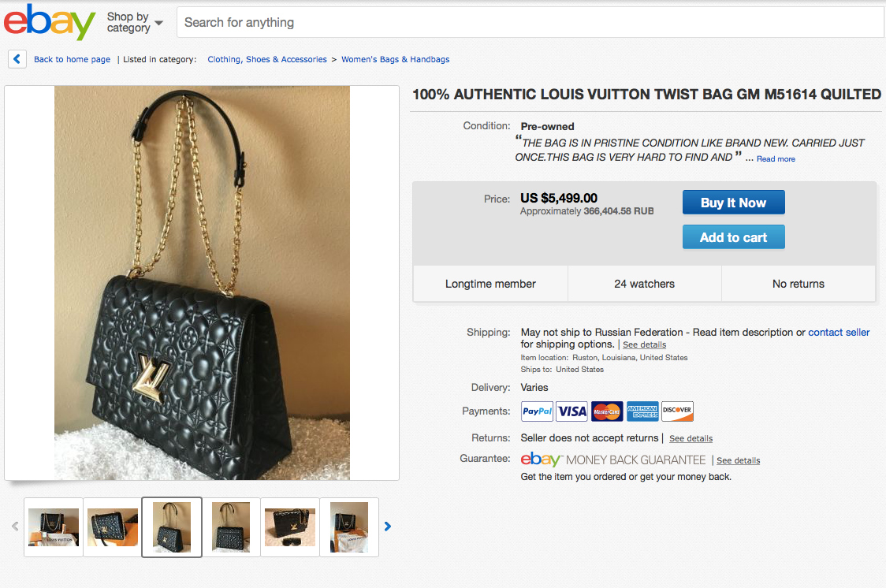Go to Women's Bags & Handbags category
Viewport: 886px width, 588px height.
pos(395,59)
